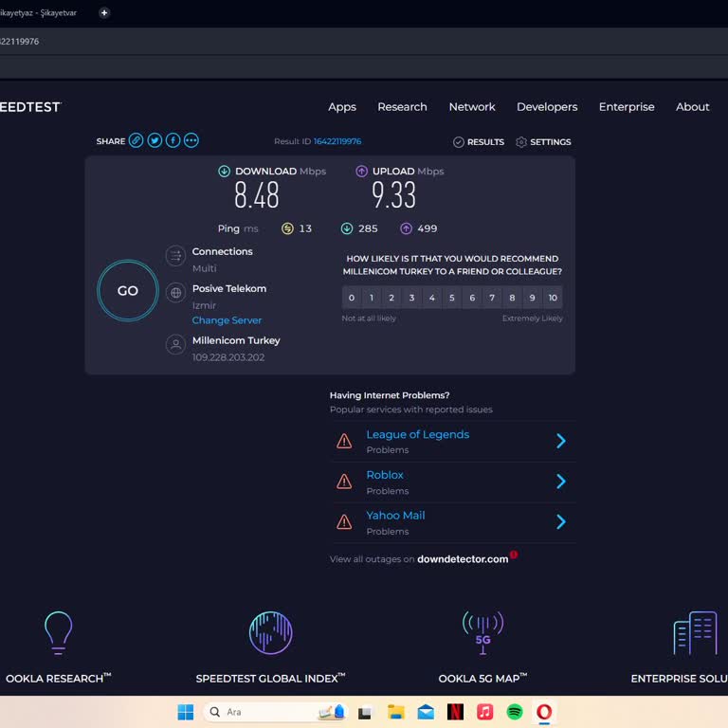Open the Network menu
Viewport: 728px width, 728px height.
pyautogui.click(x=472, y=107)
